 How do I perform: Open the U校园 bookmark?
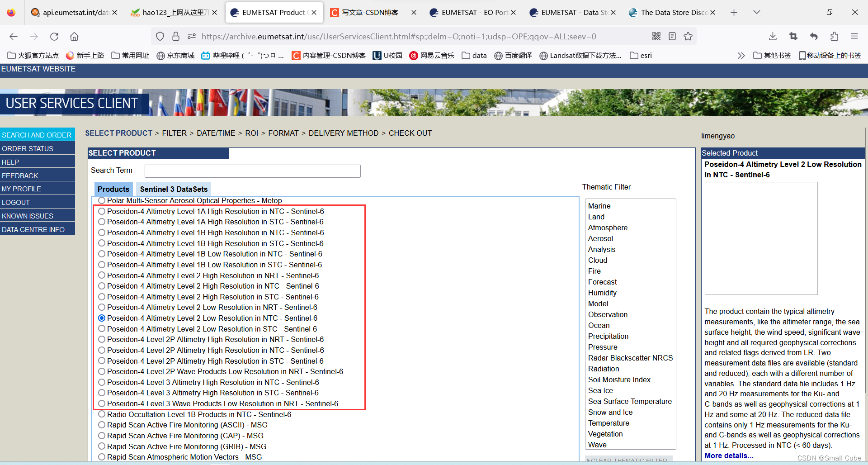pyautogui.click(x=387, y=56)
